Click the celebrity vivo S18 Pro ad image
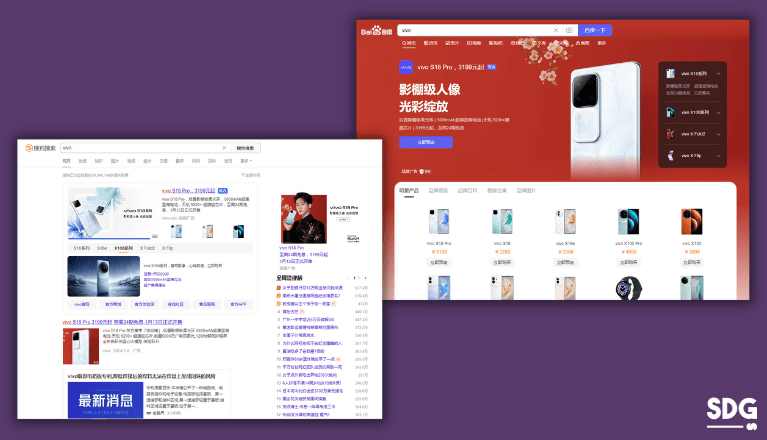 click(x=304, y=219)
